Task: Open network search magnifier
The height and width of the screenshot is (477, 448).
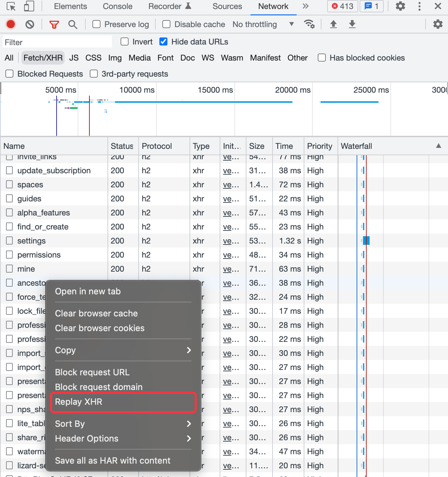Action: click(73, 24)
